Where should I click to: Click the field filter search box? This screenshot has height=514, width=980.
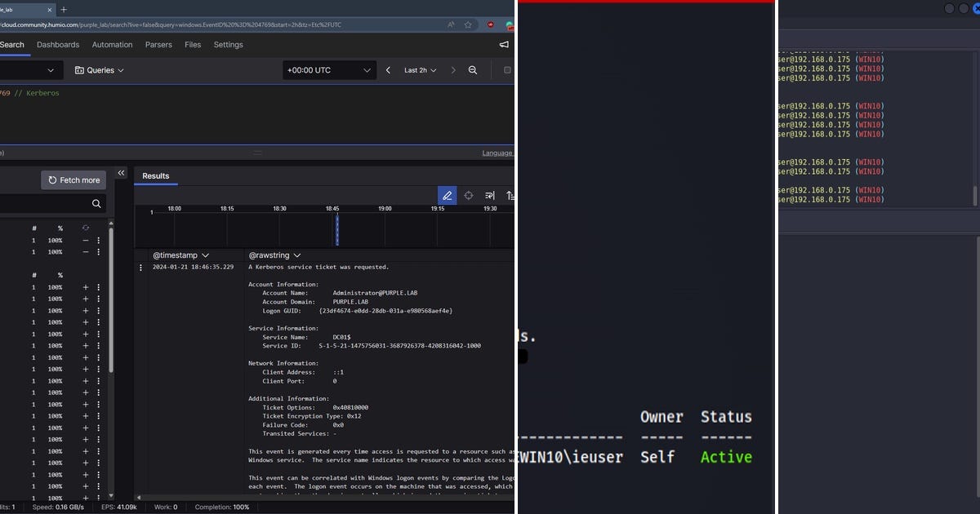click(x=53, y=204)
